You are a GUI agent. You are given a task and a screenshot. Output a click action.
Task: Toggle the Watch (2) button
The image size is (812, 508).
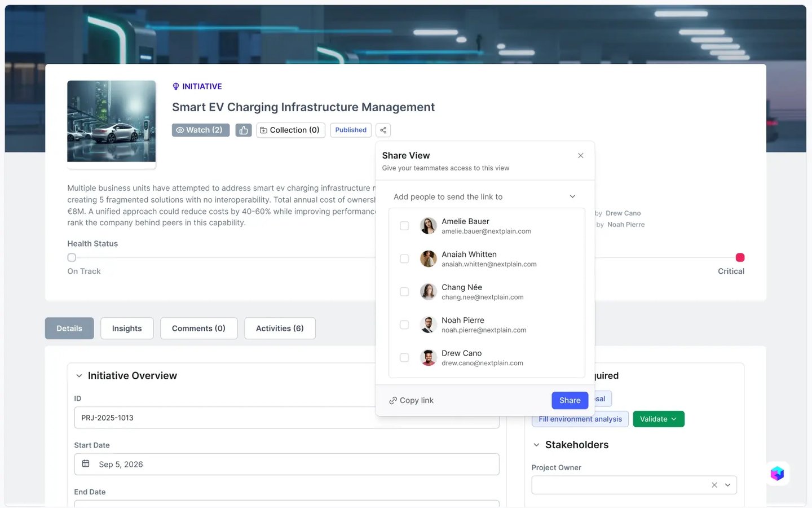[x=201, y=130]
